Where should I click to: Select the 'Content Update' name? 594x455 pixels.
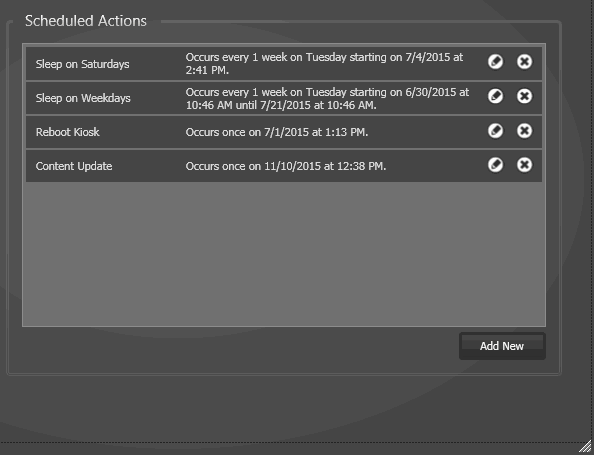coord(74,166)
